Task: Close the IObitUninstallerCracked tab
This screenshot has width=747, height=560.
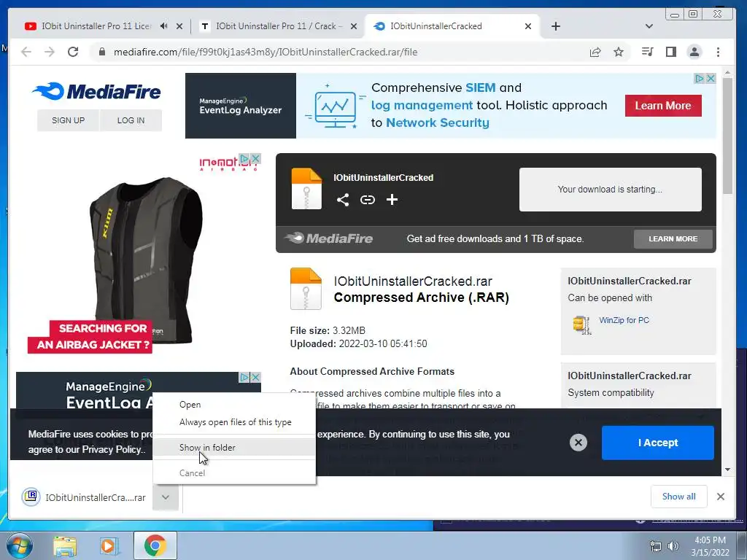Action: coord(528,26)
